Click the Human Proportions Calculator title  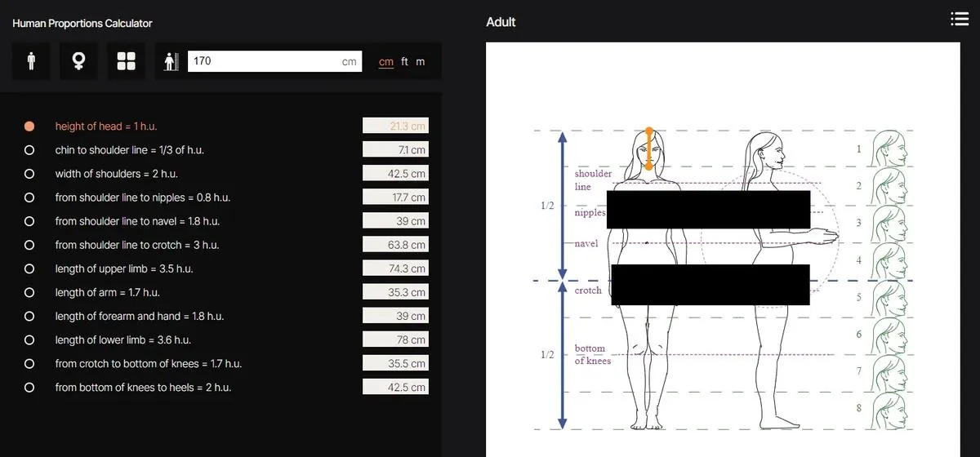coord(82,24)
